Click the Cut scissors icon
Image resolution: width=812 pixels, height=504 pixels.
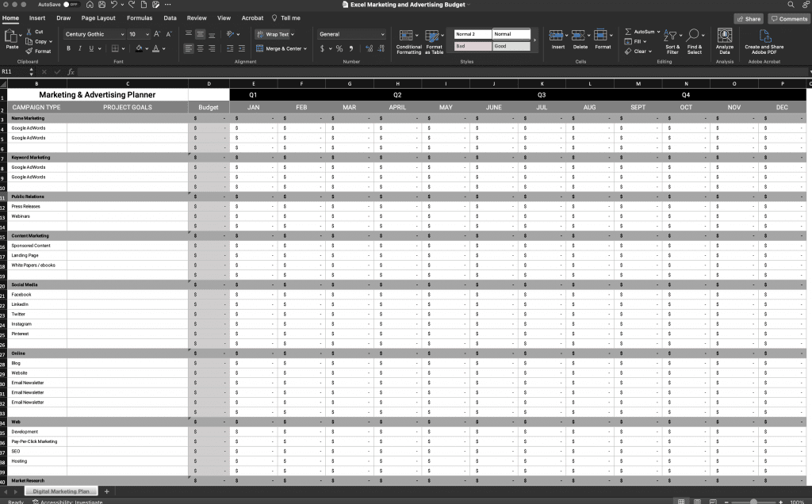point(29,32)
